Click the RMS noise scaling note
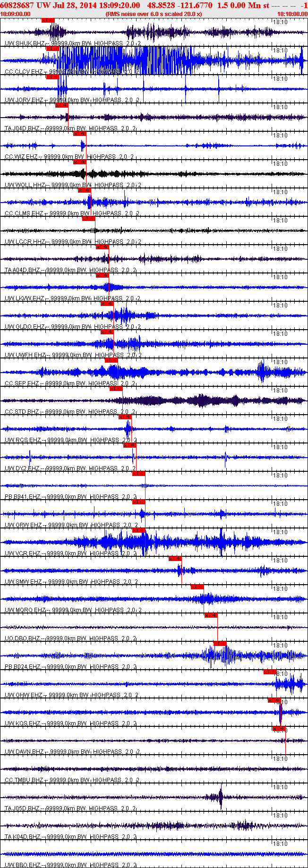This screenshot has height=868, width=308. [x=154, y=14]
